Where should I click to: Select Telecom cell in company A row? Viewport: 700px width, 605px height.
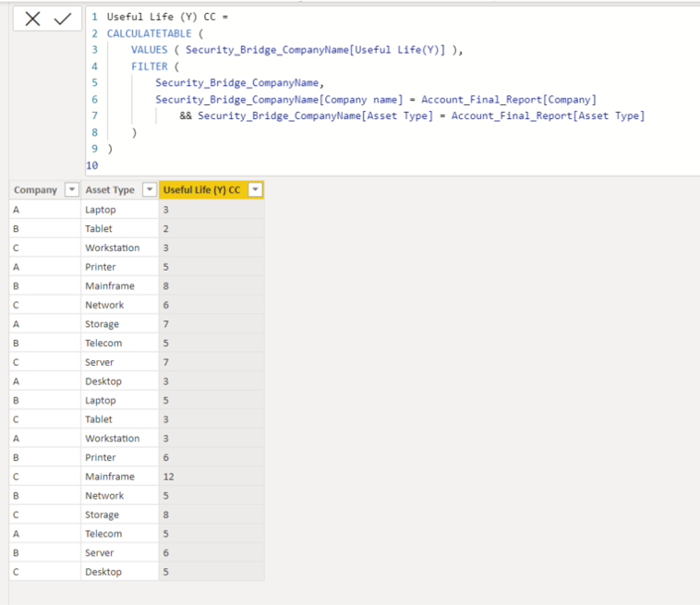(x=120, y=534)
